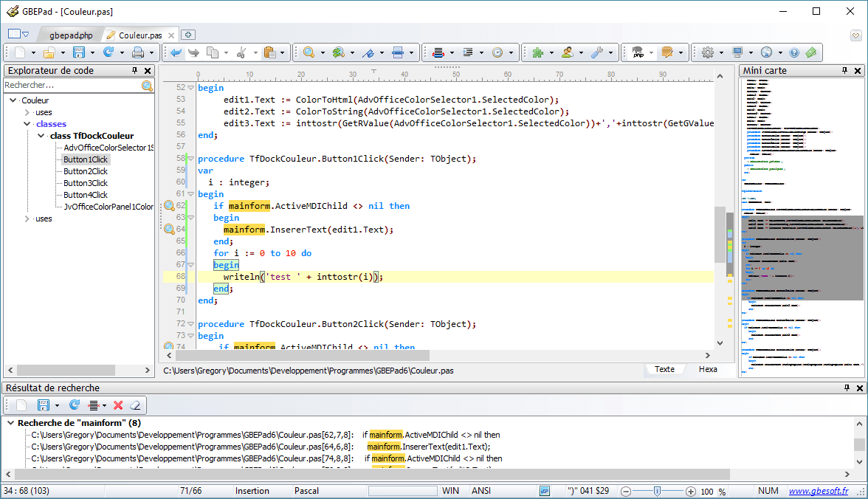Toggle pin on Explorateur de code panel
The height and width of the screenshot is (499, 868).
point(134,70)
